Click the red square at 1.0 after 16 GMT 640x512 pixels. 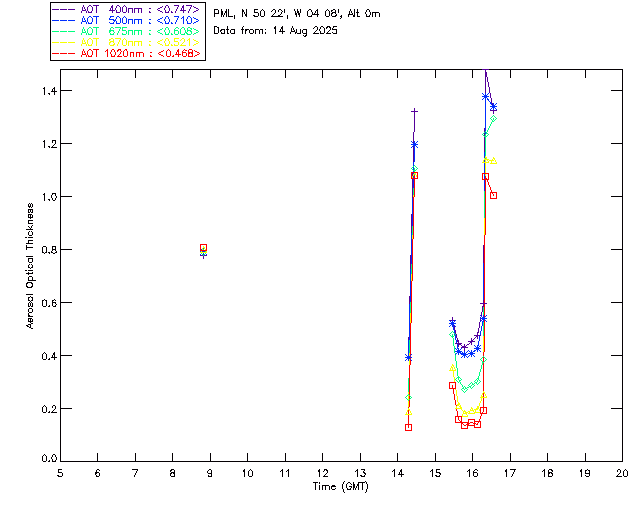click(x=493, y=195)
